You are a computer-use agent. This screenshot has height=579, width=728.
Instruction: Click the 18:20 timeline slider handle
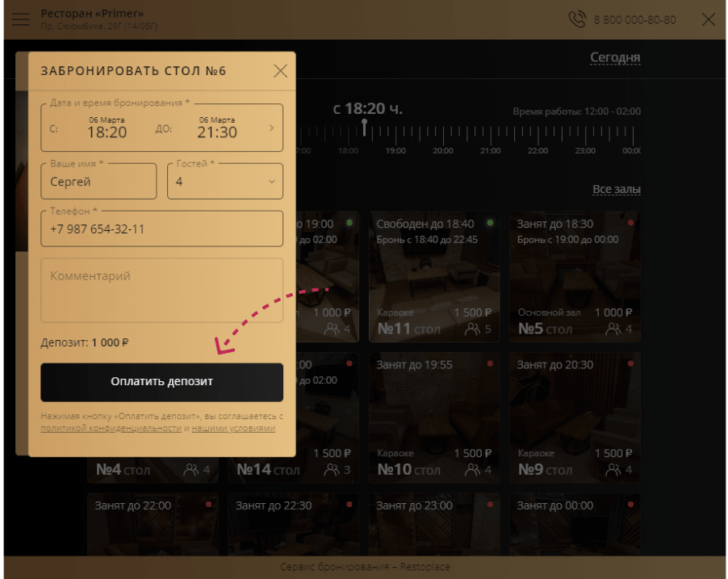point(365,126)
